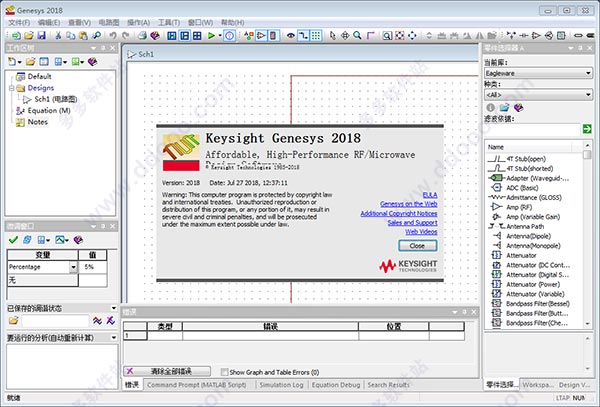
Task: Click the Cut scissors icon
Action: tap(58, 36)
